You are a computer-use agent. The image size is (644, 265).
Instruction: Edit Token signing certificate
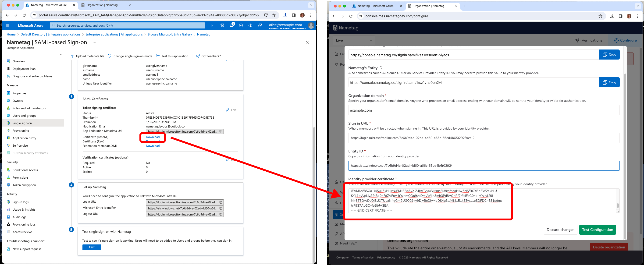coord(231,110)
